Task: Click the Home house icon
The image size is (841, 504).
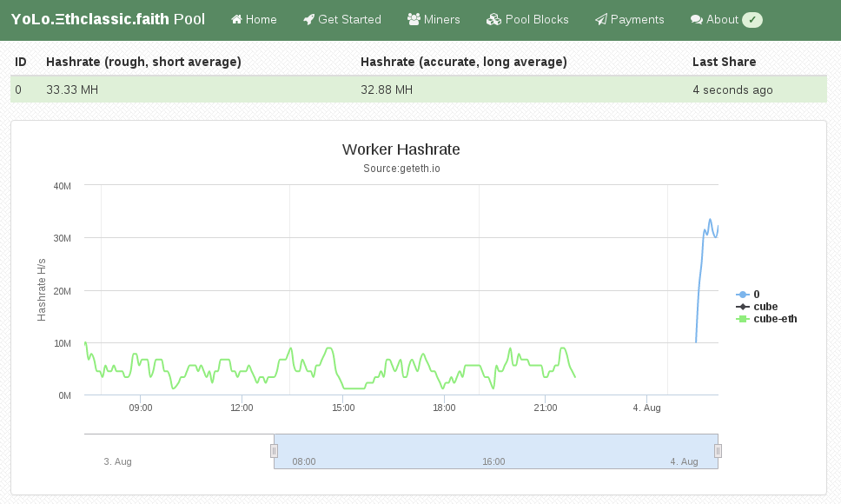Action: tap(236, 20)
